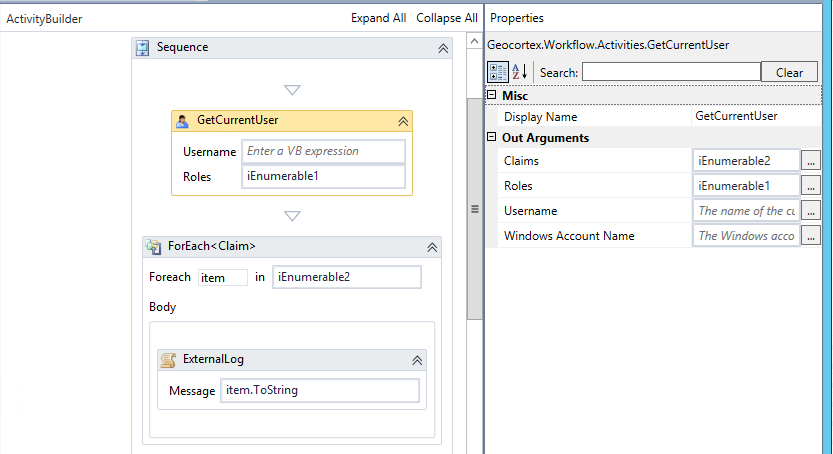833x454 pixels.
Task: Collapse the ForEach<Claim> activity
Action: [432, 247]
